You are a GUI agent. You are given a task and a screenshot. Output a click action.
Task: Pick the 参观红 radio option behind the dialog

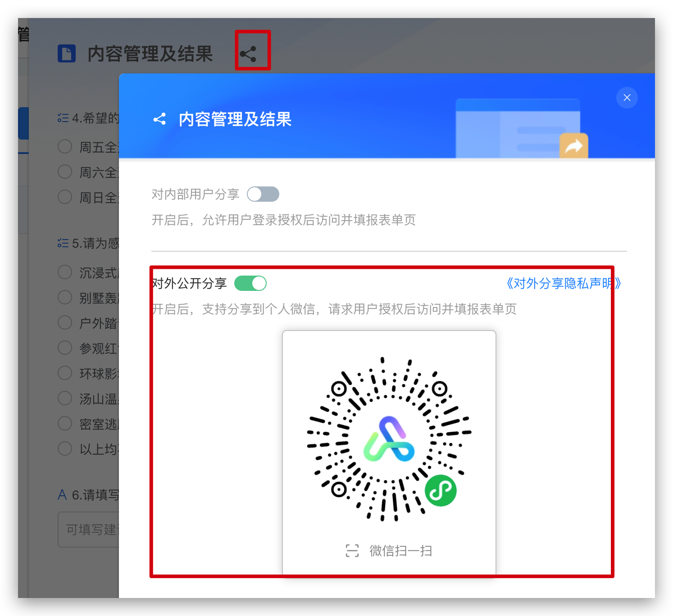[65, 348]
